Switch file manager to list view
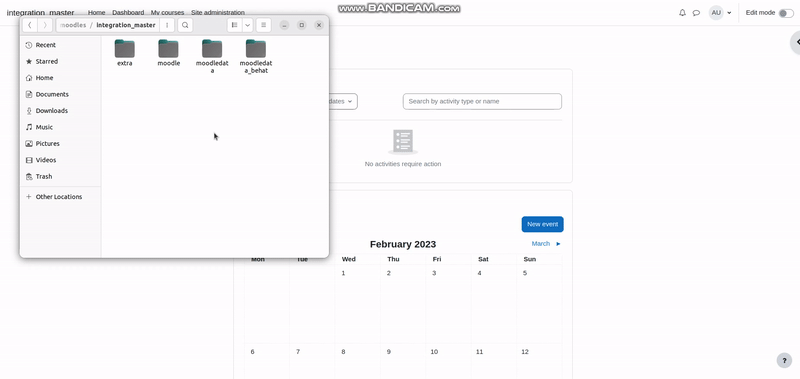This screenshot has width=800, height=379. pyautogui.click(x=234, y=25)
